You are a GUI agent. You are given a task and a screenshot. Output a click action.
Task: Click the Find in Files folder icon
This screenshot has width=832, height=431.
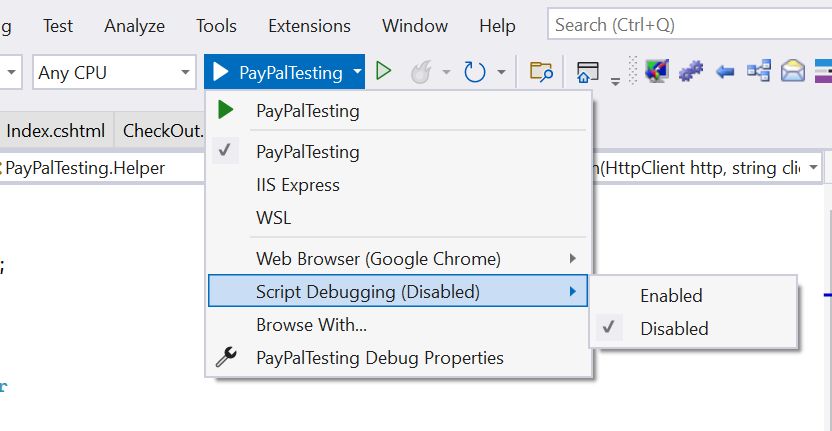click(x=541, y=72)
